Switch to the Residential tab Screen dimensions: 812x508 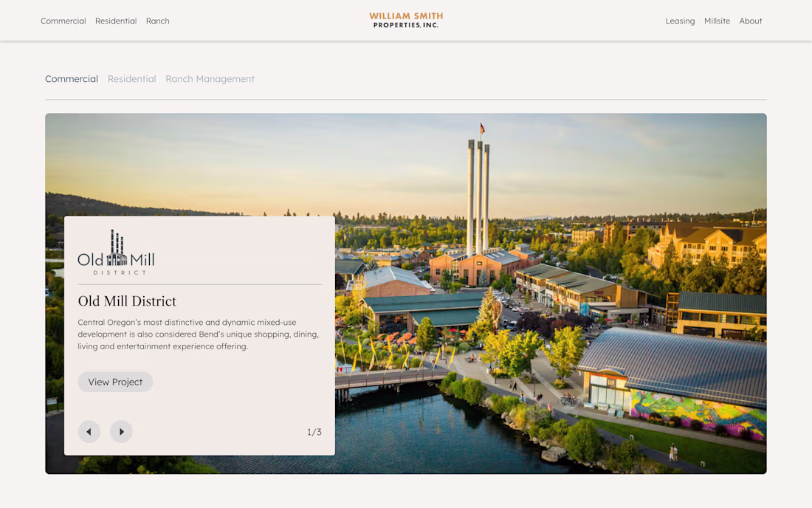pos(131,79)
